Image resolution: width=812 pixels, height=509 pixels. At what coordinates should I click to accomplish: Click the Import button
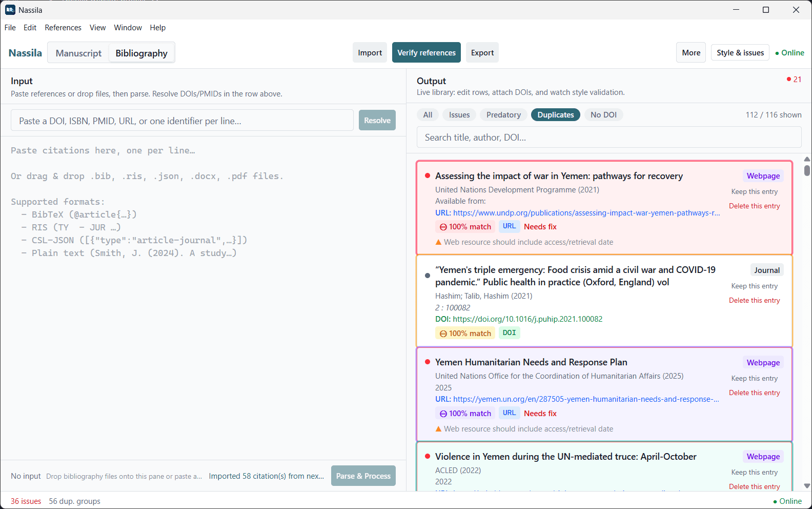click(x=370, y=52)
